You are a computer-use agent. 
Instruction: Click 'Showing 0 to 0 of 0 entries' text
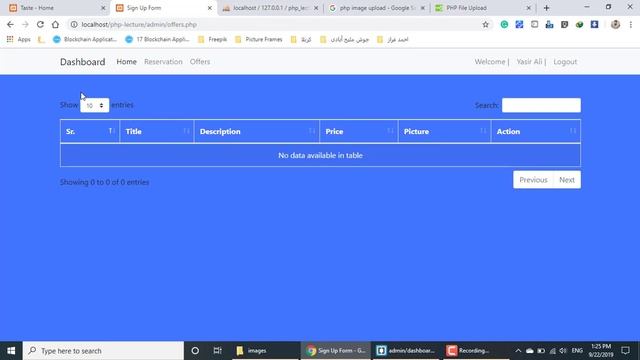[104, 182]
